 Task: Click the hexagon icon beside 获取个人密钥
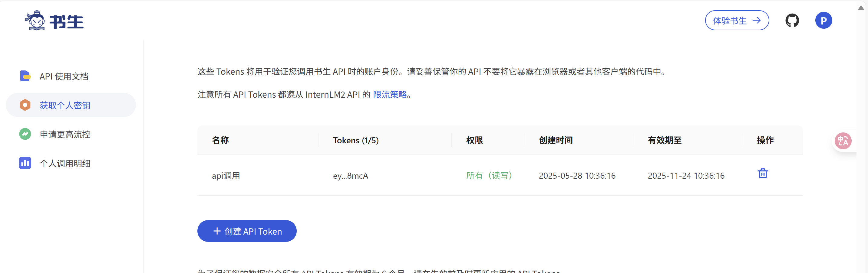[x=25, y=105]
